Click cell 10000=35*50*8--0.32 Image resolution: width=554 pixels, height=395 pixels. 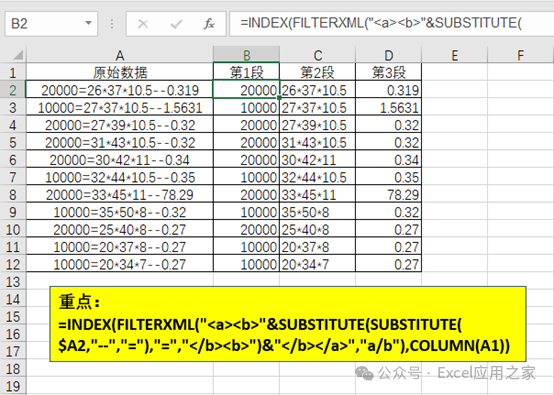(120, 212)
